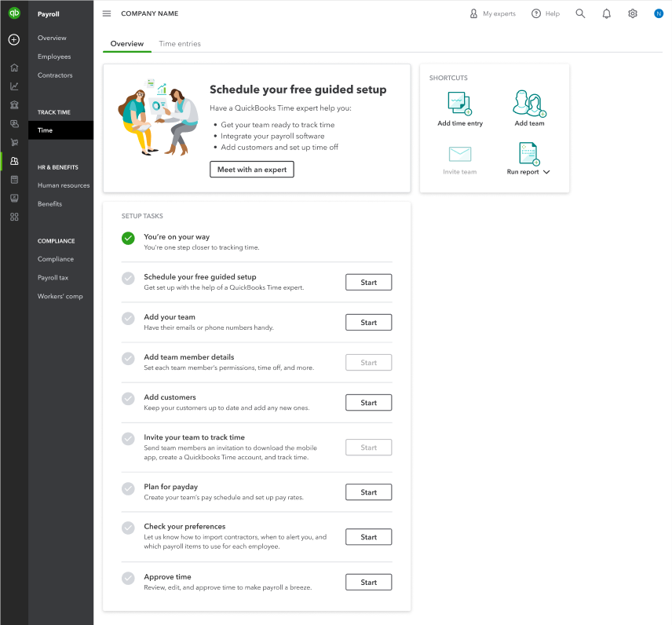Start the Approve time task
Screen dimensions: 672x625
point(368,582)
